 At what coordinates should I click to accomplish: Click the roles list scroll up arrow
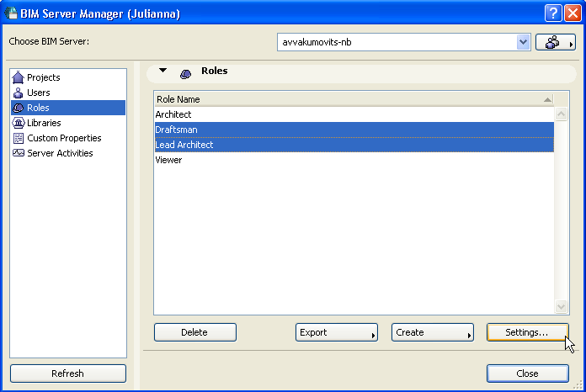point(561,114)
